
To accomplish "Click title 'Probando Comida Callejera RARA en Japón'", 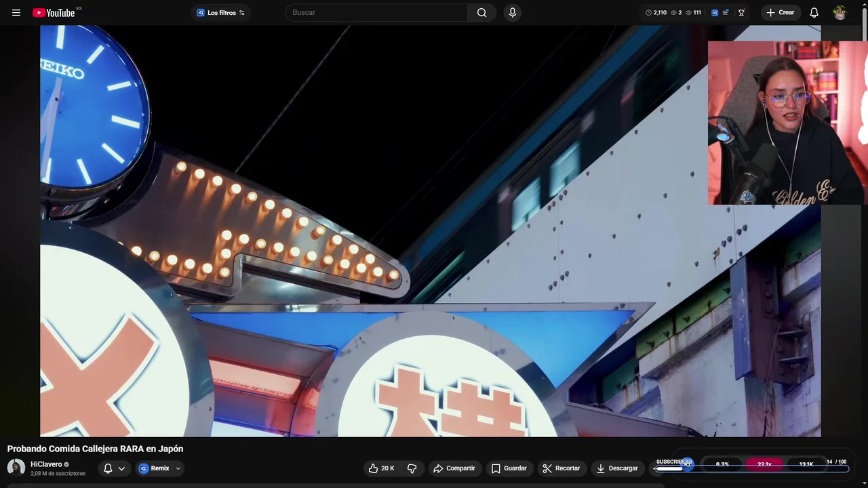I will (95, 449).
